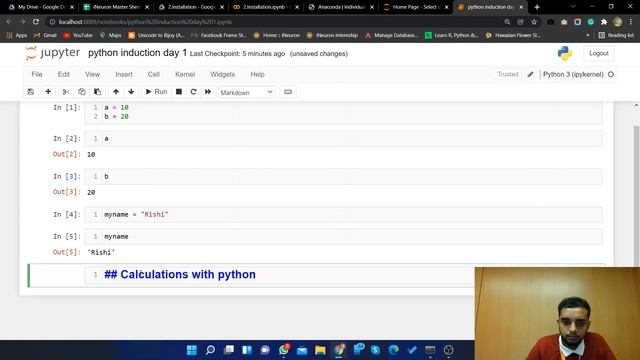
Task: Select Out[3] value 20
Action: (91, 192)
